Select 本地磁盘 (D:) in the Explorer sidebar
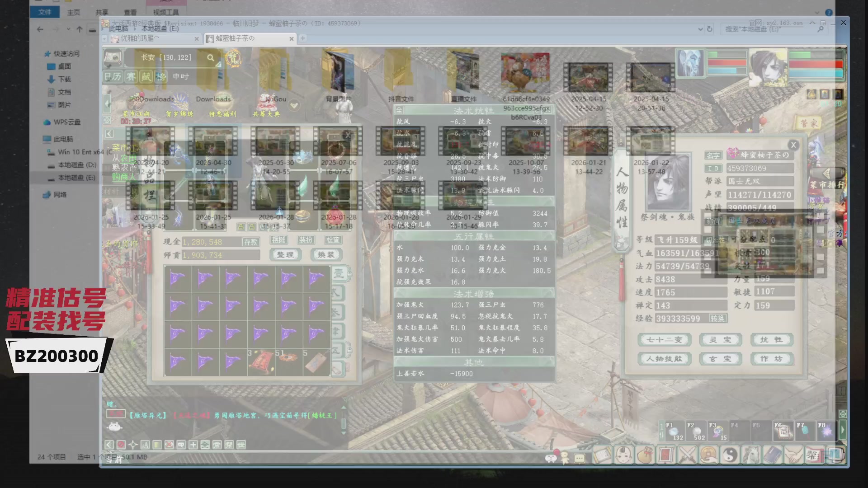The width and height of the screenshot is (868, 488). pos(77,165)
